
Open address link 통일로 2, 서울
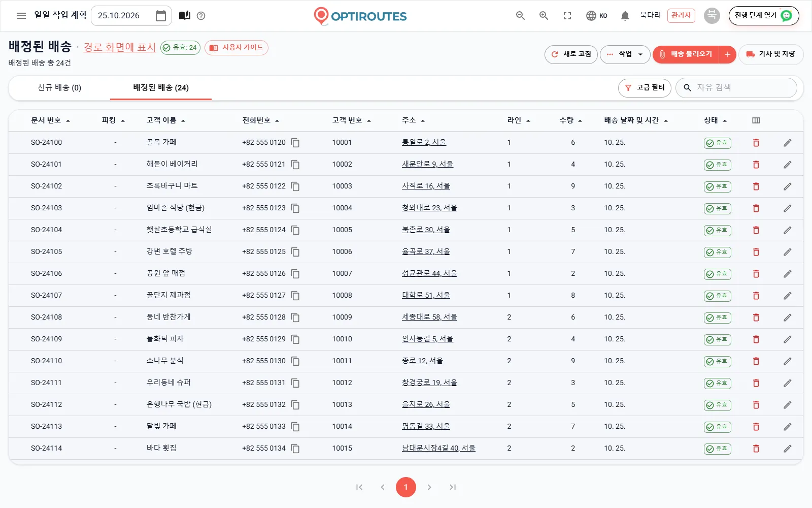(x=424, y=143)
